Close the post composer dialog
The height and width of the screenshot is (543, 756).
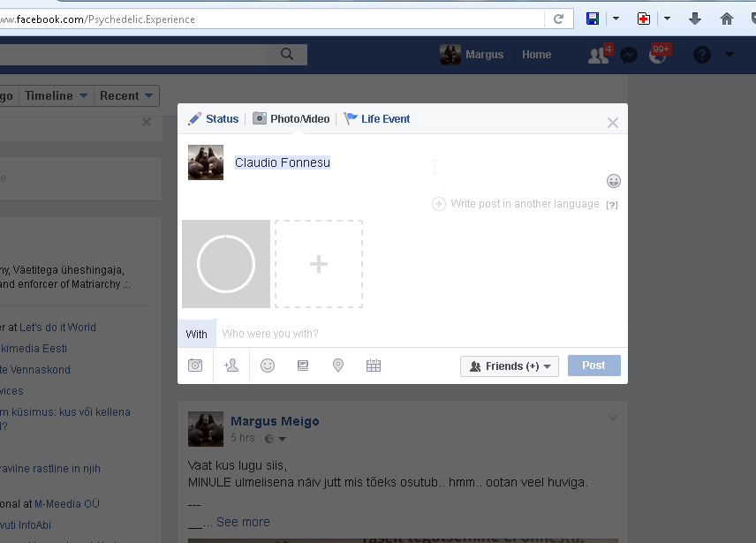(612, 123)
